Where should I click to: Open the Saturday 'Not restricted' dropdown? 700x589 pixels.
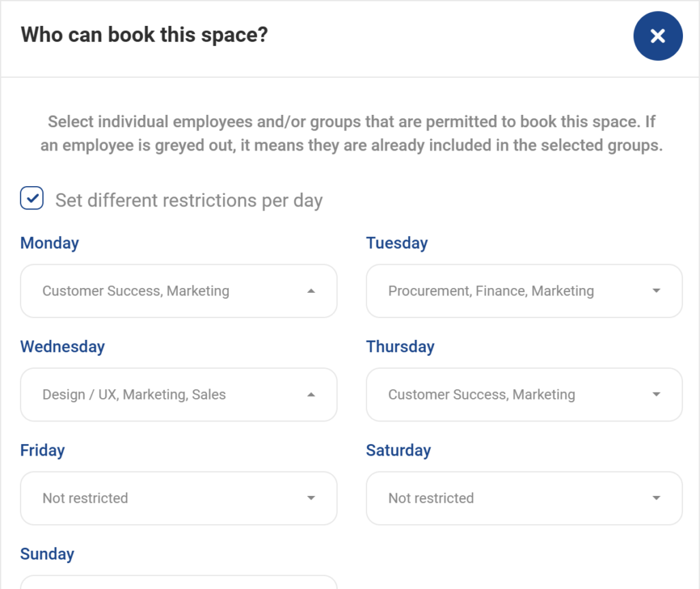pyautogui.click(x=524, y=498)
